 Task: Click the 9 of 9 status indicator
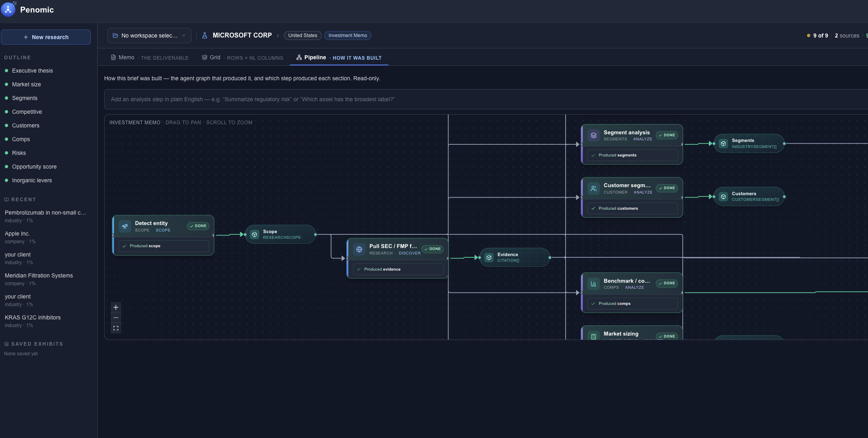[x=818, y=35]
